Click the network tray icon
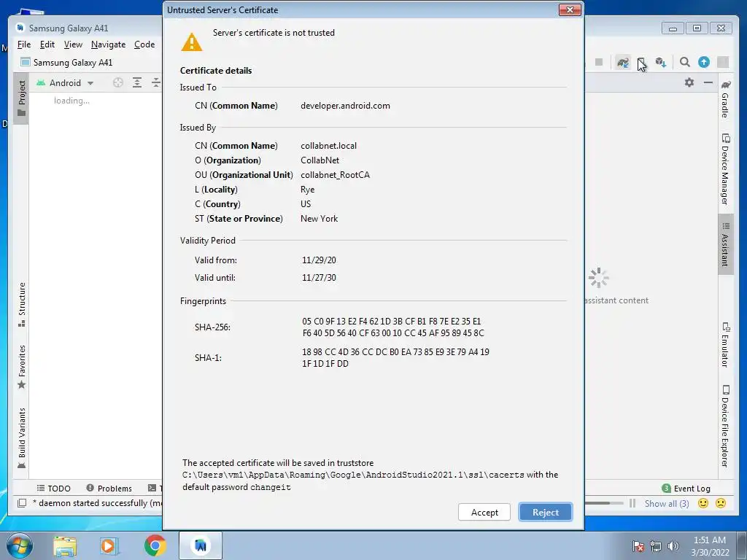The width and height of the screenshot is (747, 560). click(656, 546)
